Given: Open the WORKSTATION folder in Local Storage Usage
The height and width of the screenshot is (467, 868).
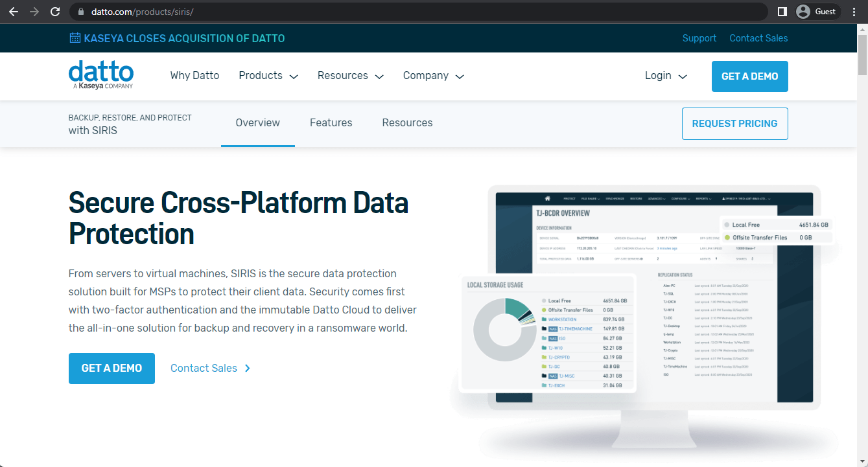Looking at the screenshot, I should 563,320.
